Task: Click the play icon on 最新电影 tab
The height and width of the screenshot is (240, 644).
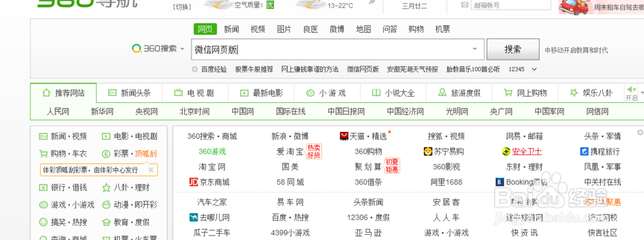Action: (x=244, y=93)
